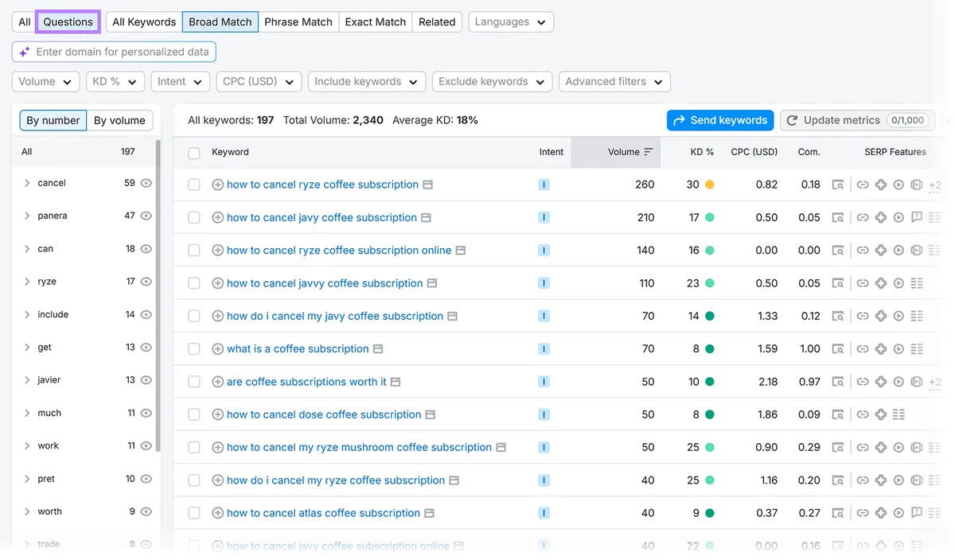Click the video carousel icon in the ryze mushroom row
This screenshot has width=955, height=560.
tap(917, 448)
